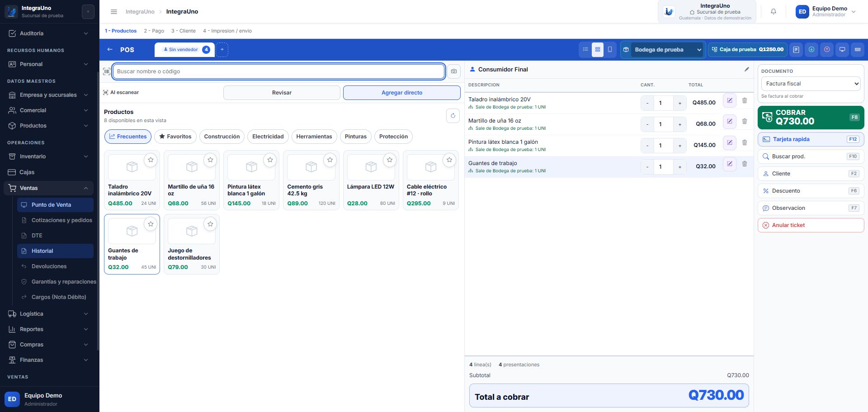
Task: Open the keyboard shortcuts icon
Action: [x=858, y=50]
